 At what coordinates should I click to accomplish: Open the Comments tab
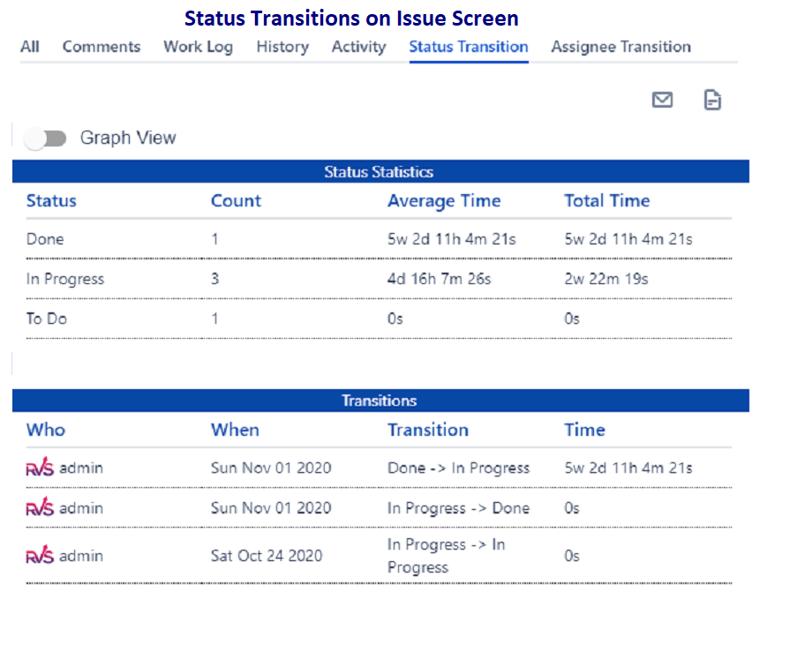click(x=101, y=47)
